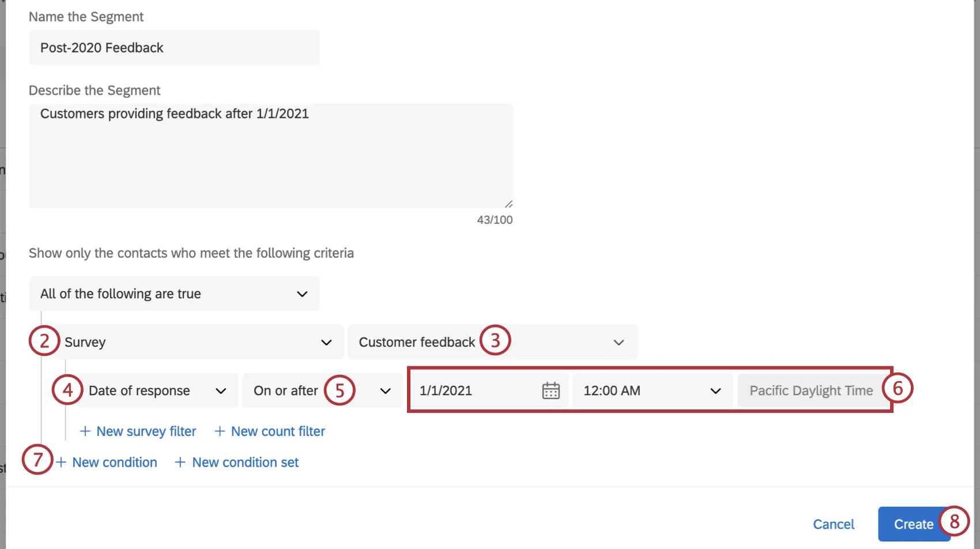980x549 pixels.
Task: Click the 1/1/2021 date field
Action: [x=473, y=390]
